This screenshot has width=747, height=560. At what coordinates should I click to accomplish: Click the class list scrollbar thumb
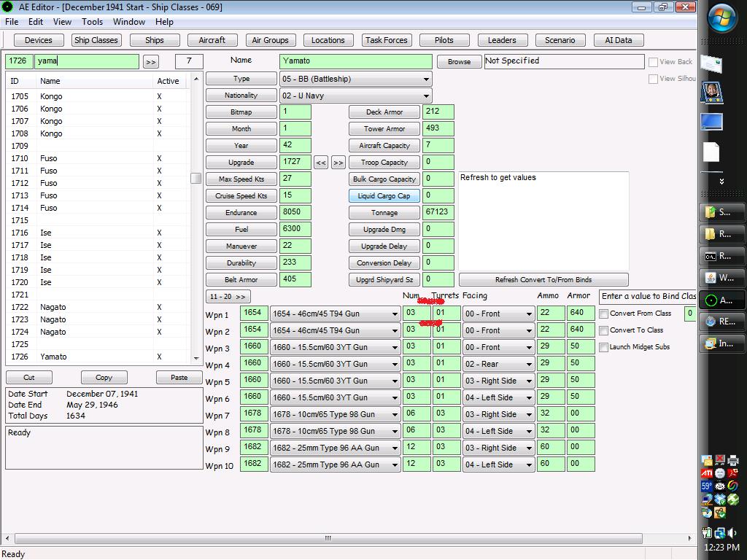[196, 178]
